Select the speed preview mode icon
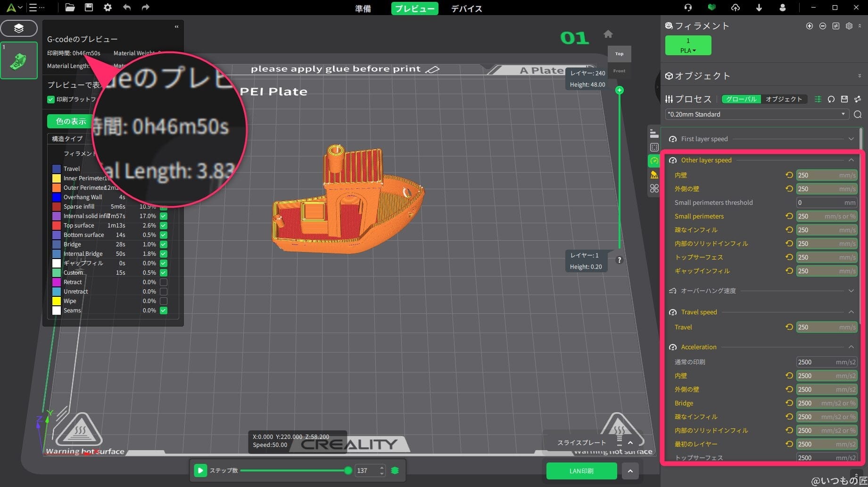The width and height of the screenshot is (868, 487). click(x=654, y=161)
